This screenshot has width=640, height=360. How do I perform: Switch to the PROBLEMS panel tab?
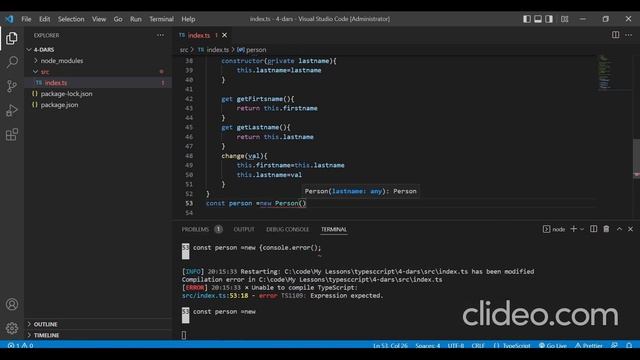pos(195,229)
